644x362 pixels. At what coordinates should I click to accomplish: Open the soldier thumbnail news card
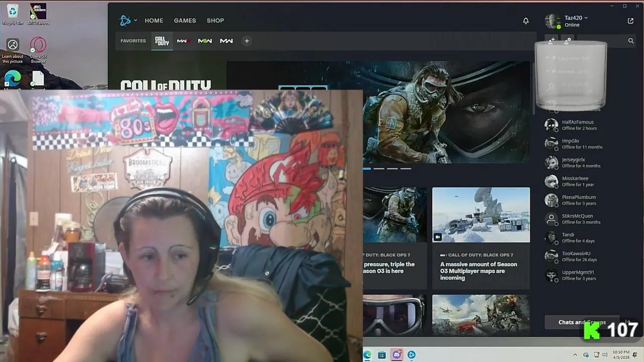395,215
